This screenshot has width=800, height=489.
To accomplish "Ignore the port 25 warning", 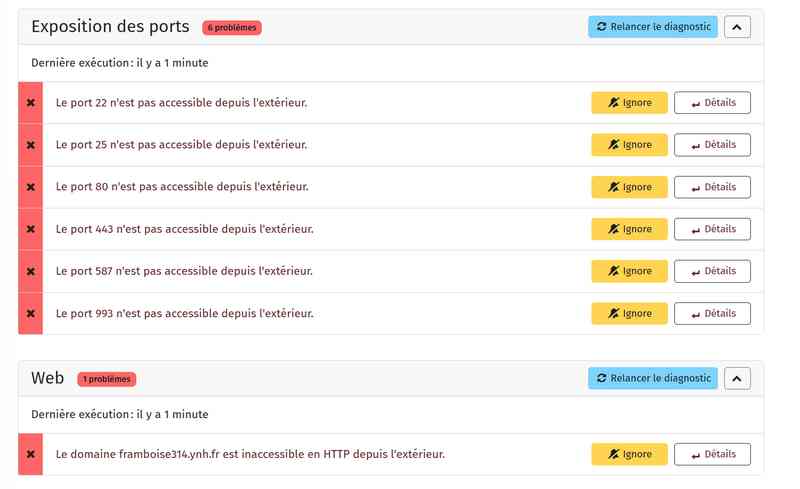I will (x=629, y=145).
